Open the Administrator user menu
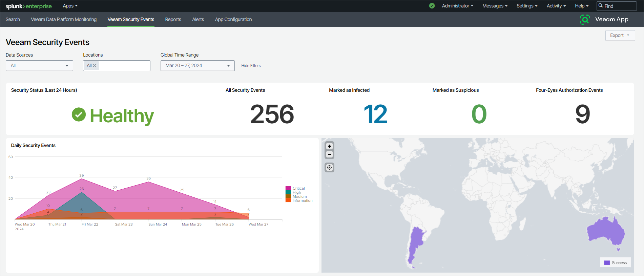Image resolution: width=644 pixels, height=276 pixels. point(458,6)
